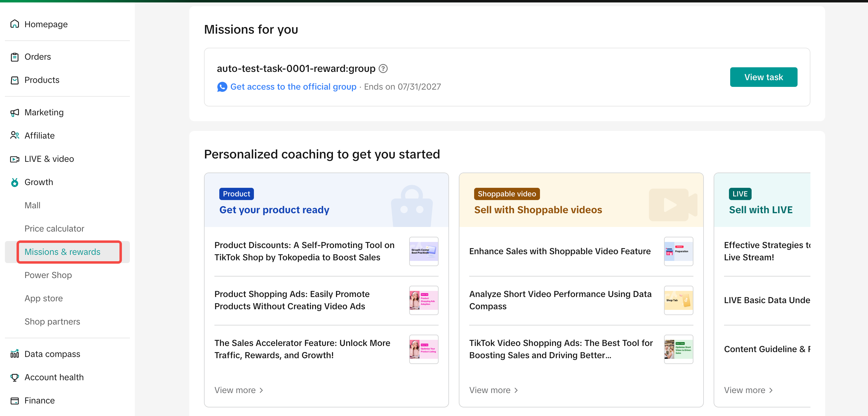Expand View more under Sell with LIVE
This screenshot has height=416, width=868.
748,390
